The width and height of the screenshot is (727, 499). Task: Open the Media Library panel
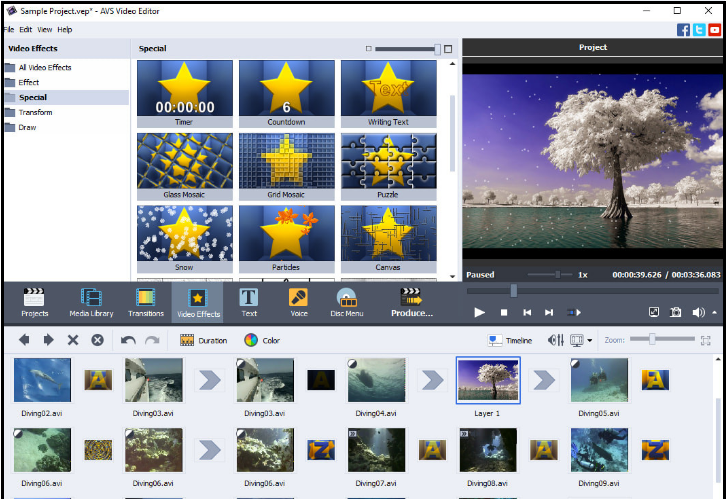[91, 302]
